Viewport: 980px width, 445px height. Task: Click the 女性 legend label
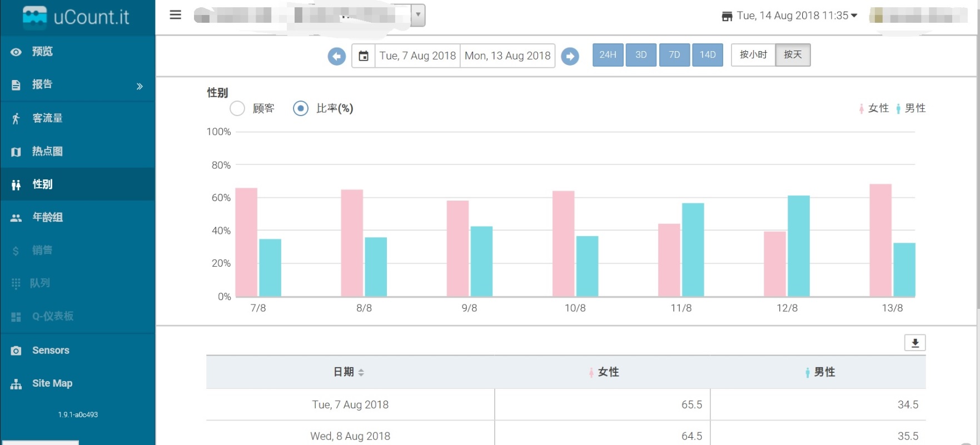[878, 108]
